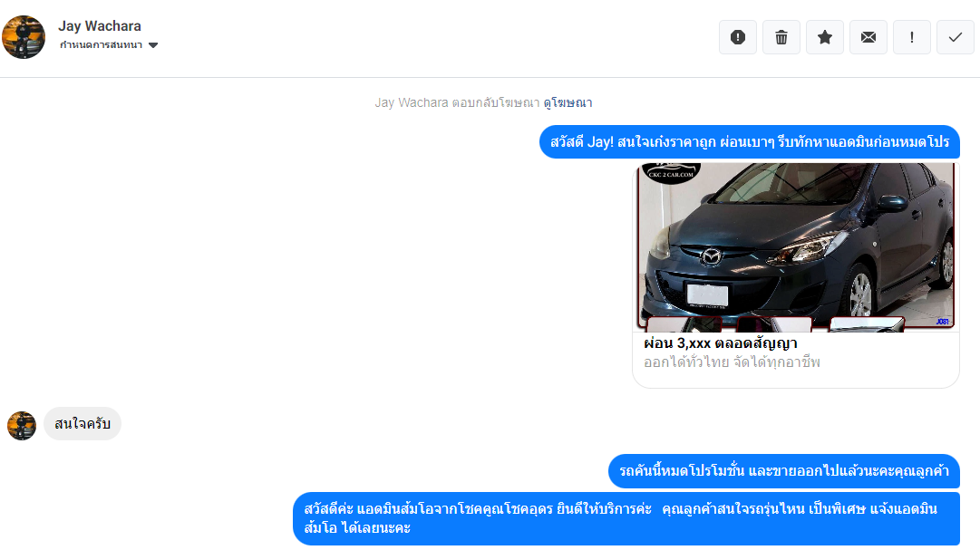This screenshot has width=980, height=550.
Task: Select the greeting message สวัสดี Jay! bubble
Action: point(750,142)
